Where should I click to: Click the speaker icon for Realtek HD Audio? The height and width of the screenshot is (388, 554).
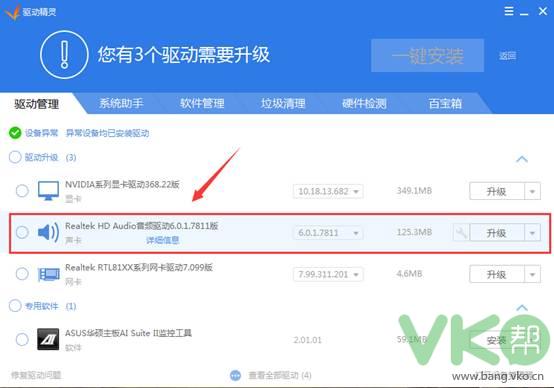[x=48, y=232]
